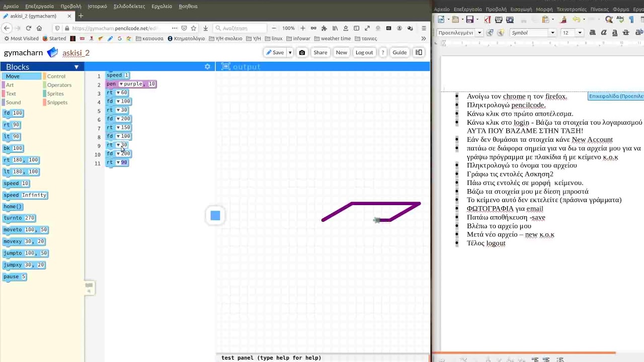Click the Log out button
This screenshot has width=644, height=362.
364,52
